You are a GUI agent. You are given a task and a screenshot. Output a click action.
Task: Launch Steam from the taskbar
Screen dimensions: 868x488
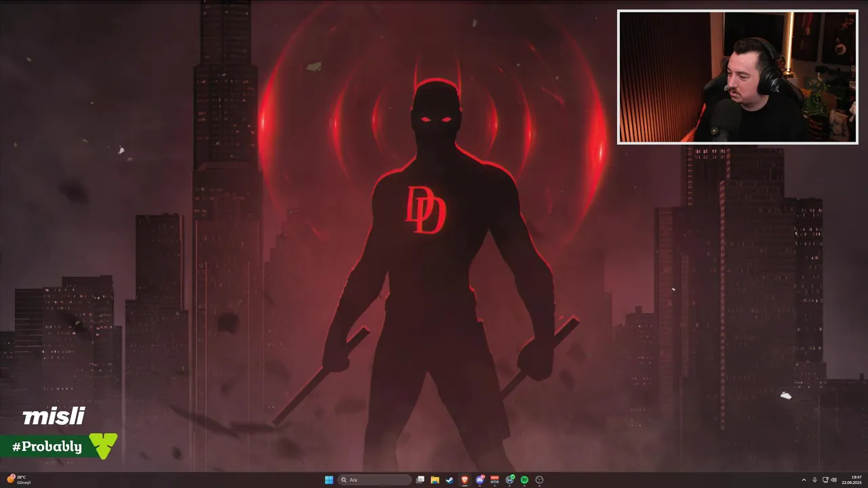pyautogui.click(x=450, y=480)
